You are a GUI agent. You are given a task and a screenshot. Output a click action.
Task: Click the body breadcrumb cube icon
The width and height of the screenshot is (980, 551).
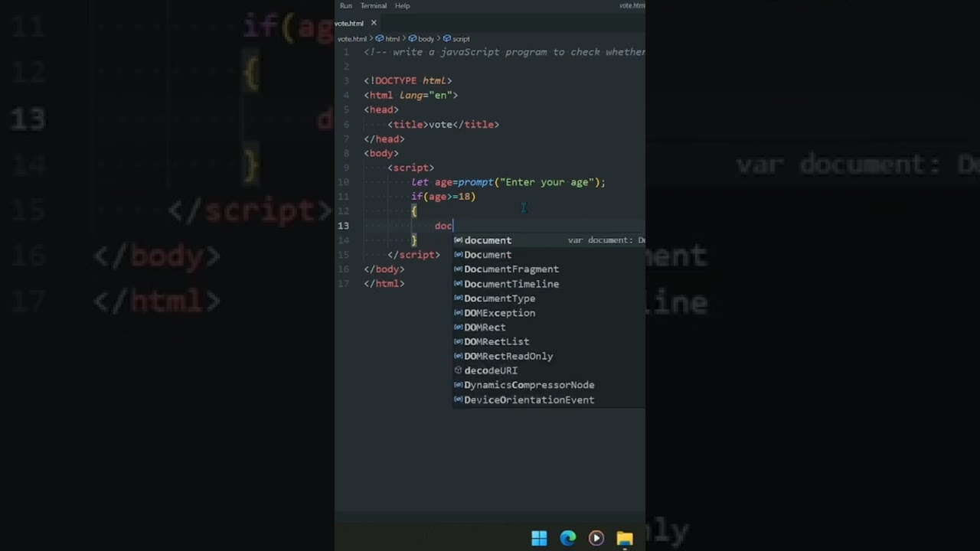(x=413, y=38)
